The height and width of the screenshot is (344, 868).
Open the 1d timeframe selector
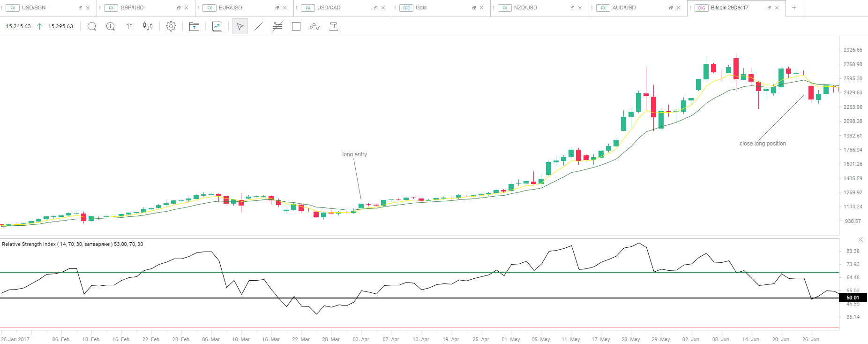(x=129, y=27)
